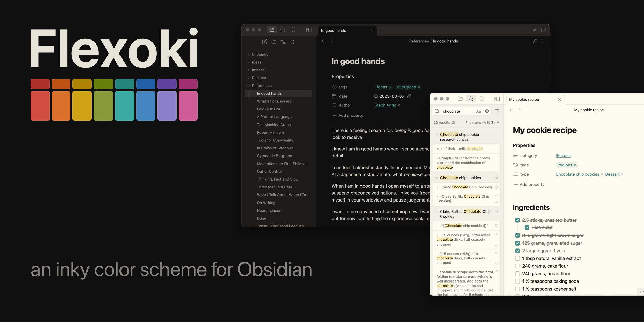Click the folder/file browser icon

click(x=272, y=30)
